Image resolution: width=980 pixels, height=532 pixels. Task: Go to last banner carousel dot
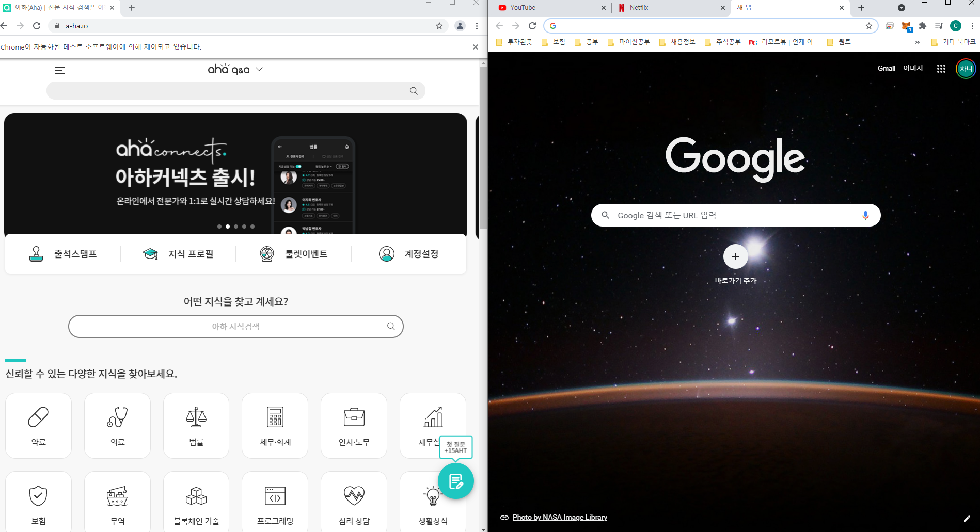(x=252, y=227)
